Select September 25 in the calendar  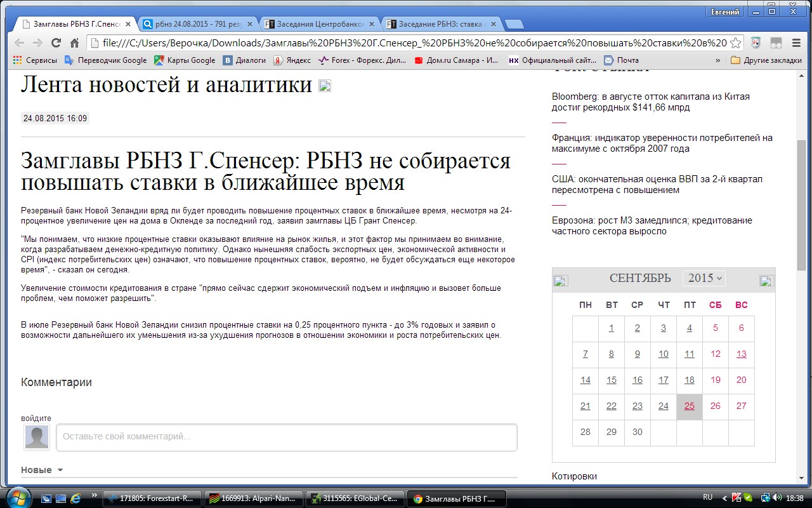click(690, 406)
